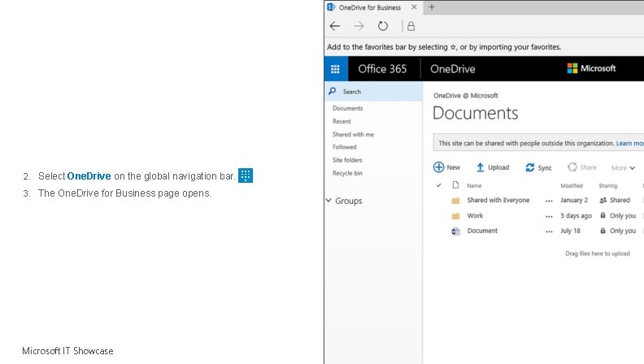Click the January 2 modified date
This screenshot has height=364, width=644.
(574, 200)
